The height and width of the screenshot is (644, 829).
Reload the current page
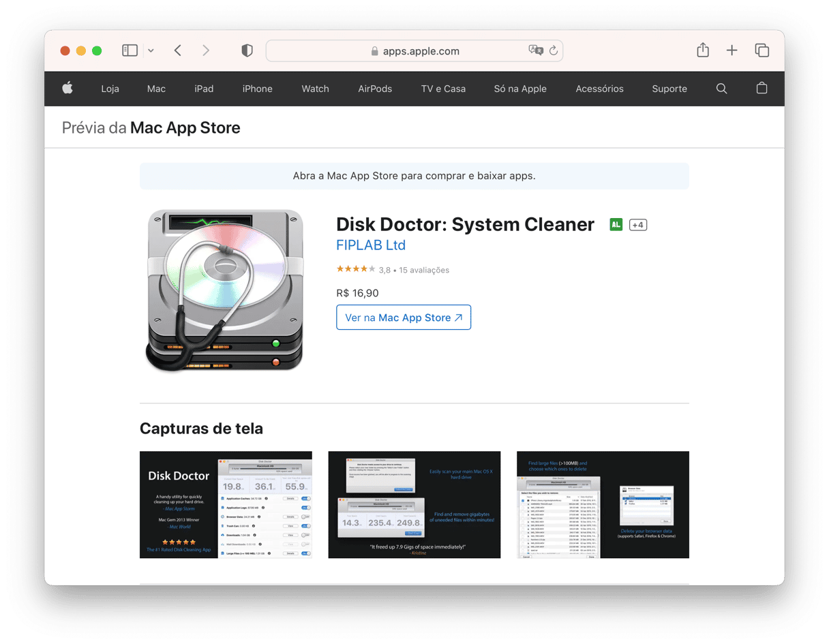tap(554, 50)
